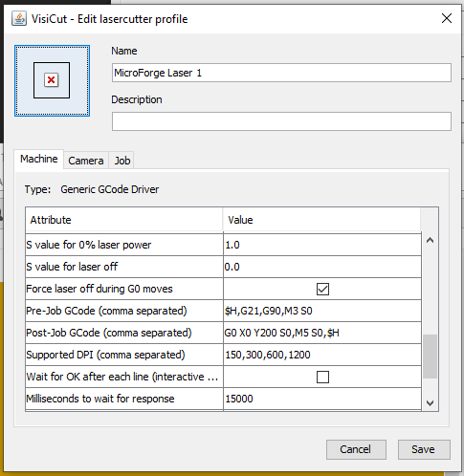Select the 'S value for laser off' row label
Viewport: 464px width, 476px height.
click(72, 267)
